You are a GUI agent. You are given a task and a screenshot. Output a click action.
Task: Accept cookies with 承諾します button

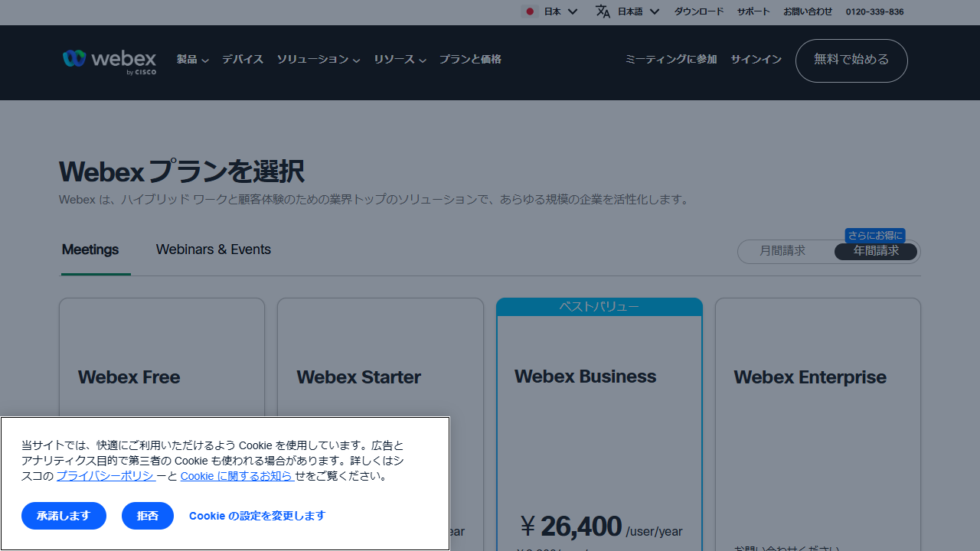(64, 516)
